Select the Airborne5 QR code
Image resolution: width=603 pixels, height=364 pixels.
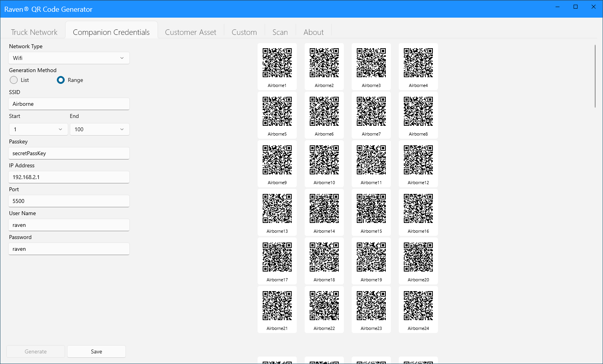click(277, 115)
